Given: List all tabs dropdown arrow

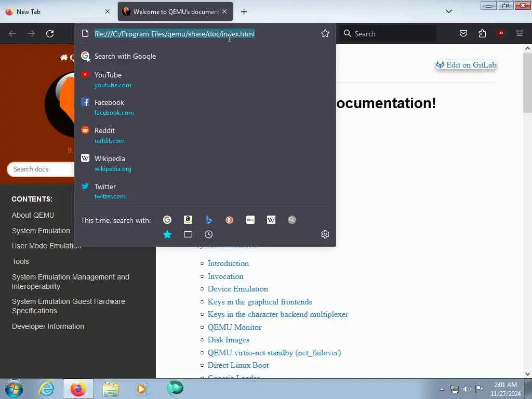Looking at the screenshot, I should [x=448, y=11].
